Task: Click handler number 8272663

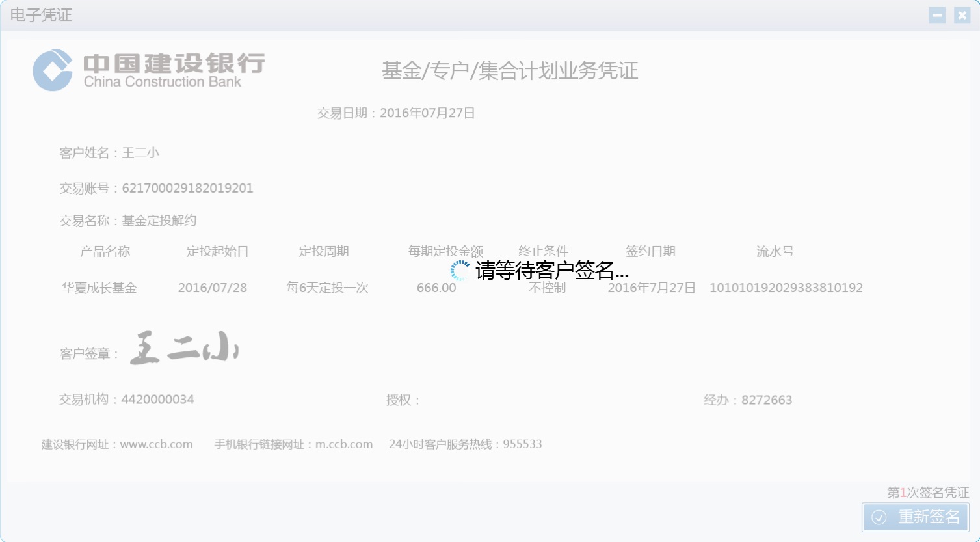Action: 767,400
